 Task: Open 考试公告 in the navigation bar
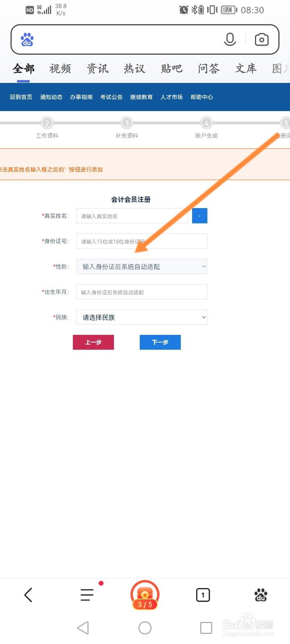(x=111, y=97)
